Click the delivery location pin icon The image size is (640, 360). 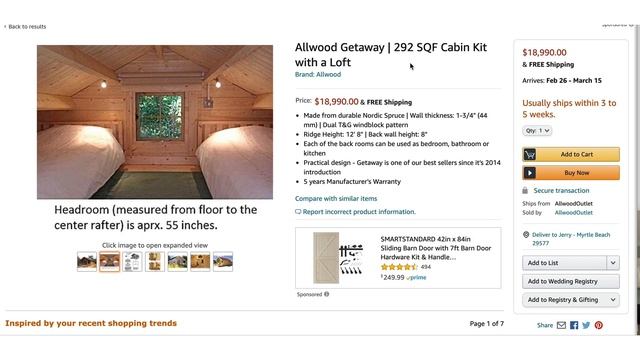[x=526, y=235]
